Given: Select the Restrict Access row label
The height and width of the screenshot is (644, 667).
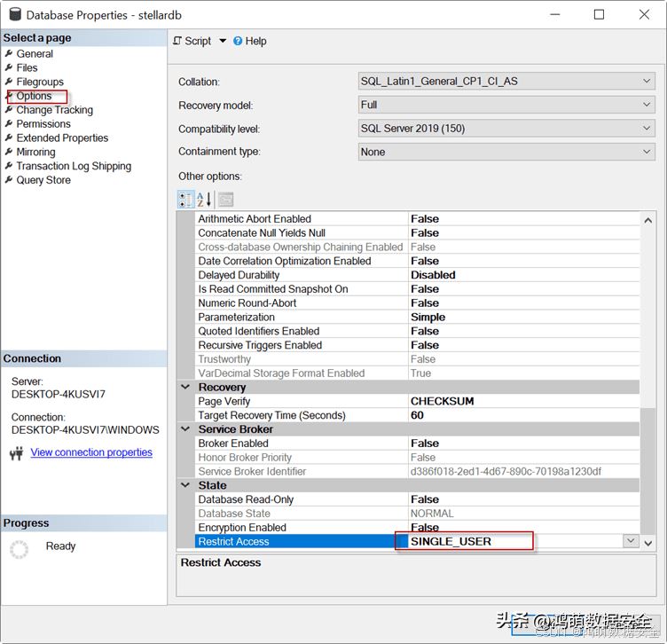Looking at the screenshot, I should (x=233, y=541).
